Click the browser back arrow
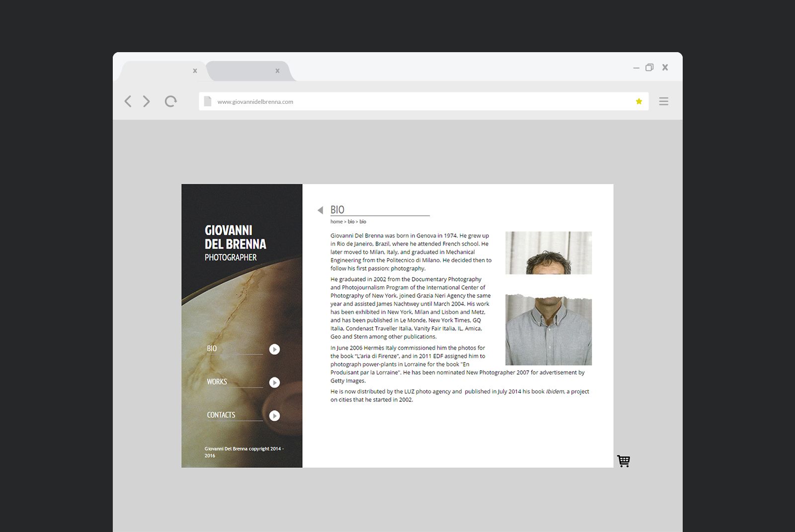 click(x=128, y=101)
